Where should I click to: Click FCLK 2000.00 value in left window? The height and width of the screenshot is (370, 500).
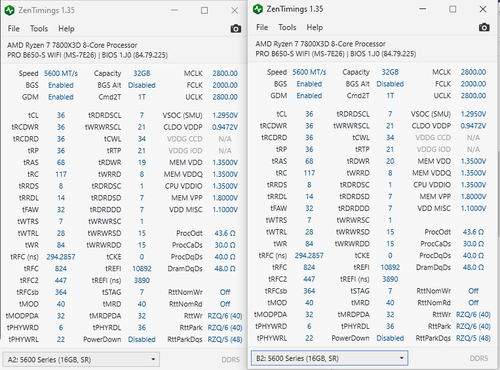pyautogui.click(x=225, y=85)
